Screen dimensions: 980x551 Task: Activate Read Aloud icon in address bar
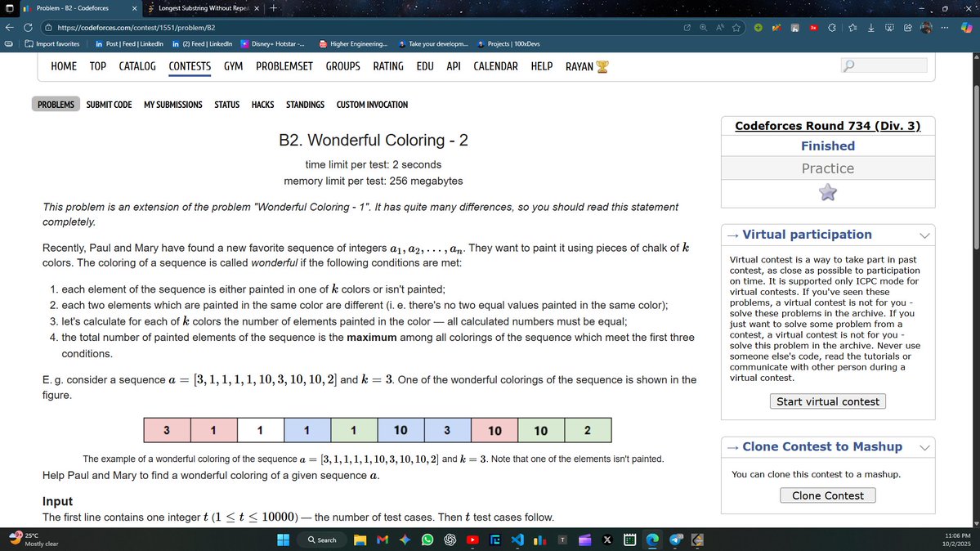coord(720,28)
